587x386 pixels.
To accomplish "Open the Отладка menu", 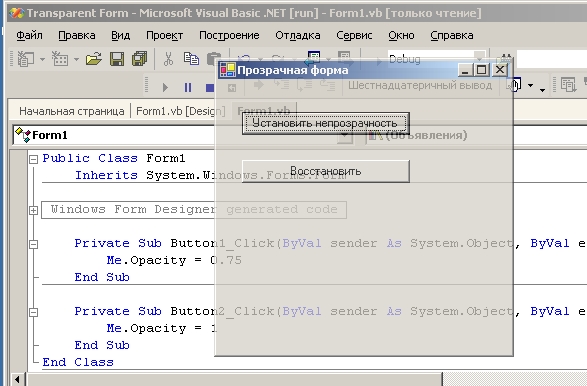I will click(298, 35).
